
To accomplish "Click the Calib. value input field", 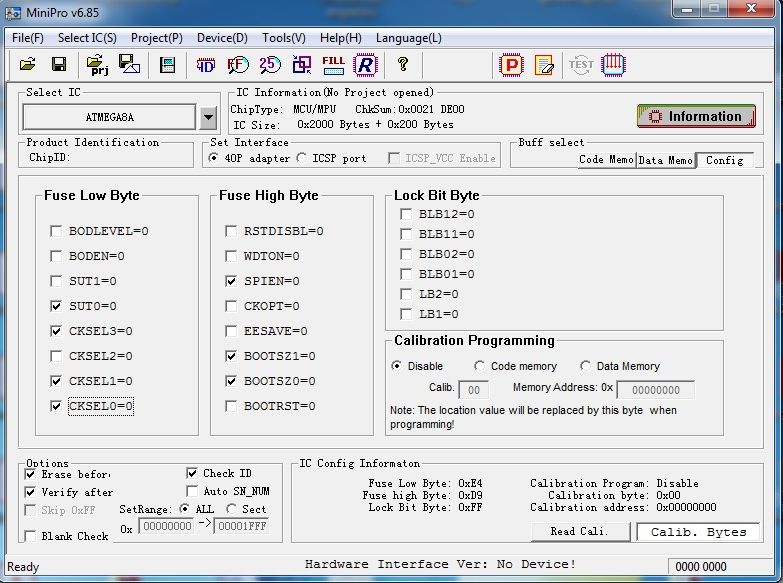I will (473, 390).
